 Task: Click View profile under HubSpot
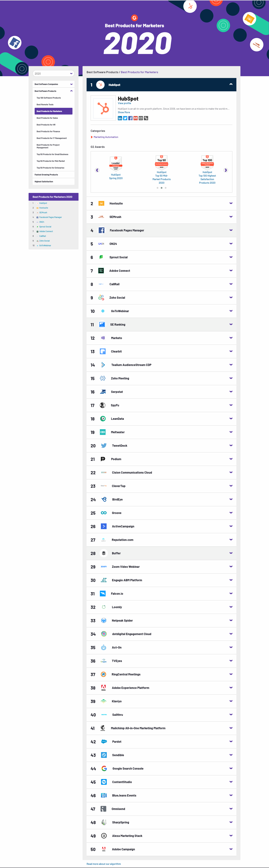(x=124, y=103)
